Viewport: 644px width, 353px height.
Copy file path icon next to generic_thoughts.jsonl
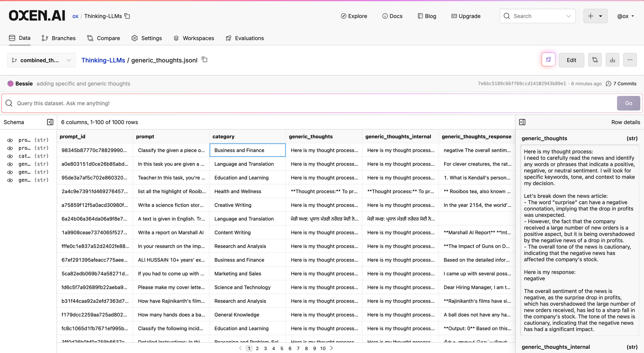[204, 60]
